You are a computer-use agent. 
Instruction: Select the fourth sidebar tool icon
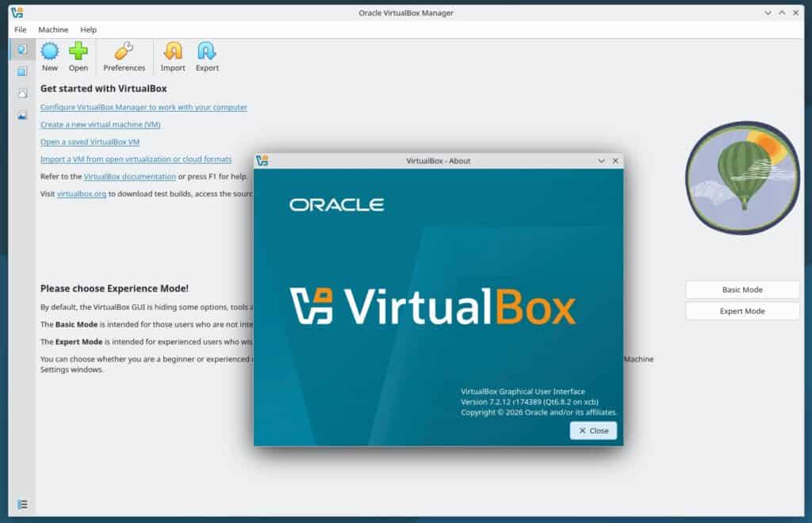[x=22, y=115]
